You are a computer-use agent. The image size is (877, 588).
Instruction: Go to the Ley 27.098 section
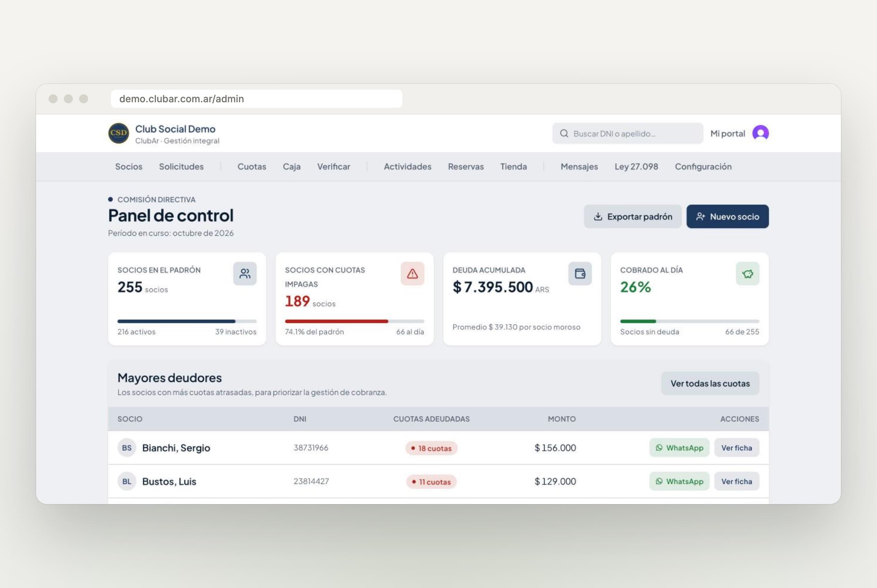click(x=636, y=166)
